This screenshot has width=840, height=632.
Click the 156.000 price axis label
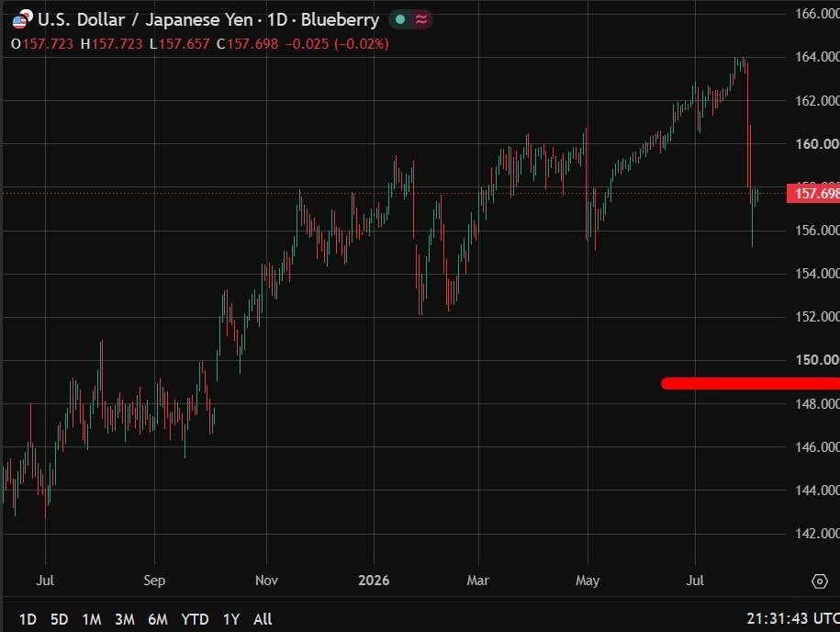click(x=817, y=231)
